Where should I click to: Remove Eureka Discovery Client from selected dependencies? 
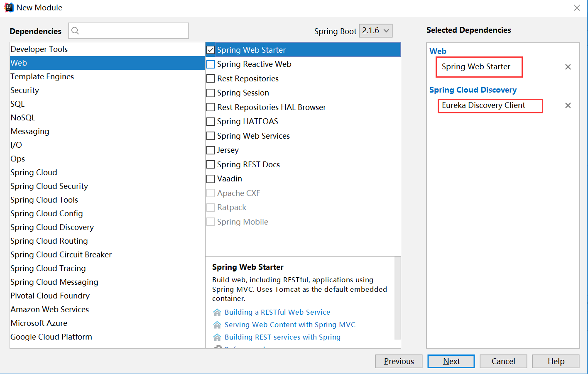[568, 105]
